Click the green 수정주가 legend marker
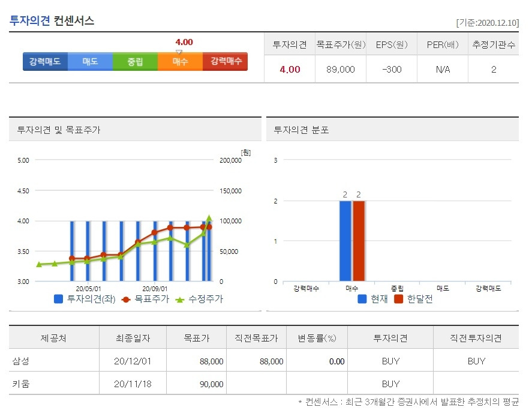This screenshot has width=532, height=413. point(180,300)
